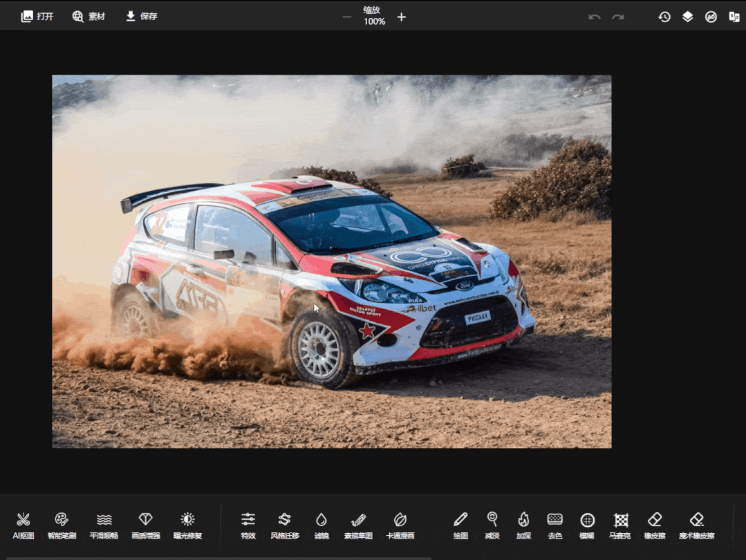
Task: Zoom in with the plus button
Action: (x=402, y=17)
